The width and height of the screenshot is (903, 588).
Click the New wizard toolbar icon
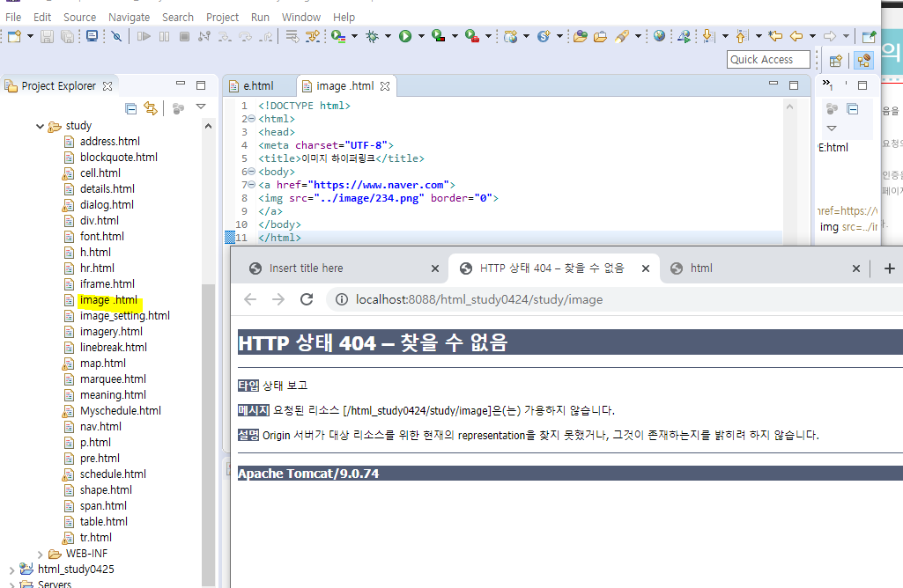pos(14,37)
